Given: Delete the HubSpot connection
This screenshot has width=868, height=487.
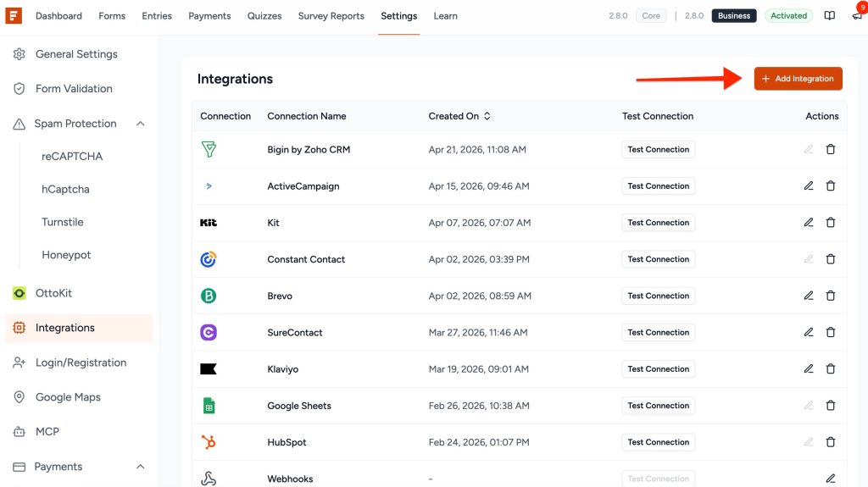Looking at the screenshot, I should 831,442.
